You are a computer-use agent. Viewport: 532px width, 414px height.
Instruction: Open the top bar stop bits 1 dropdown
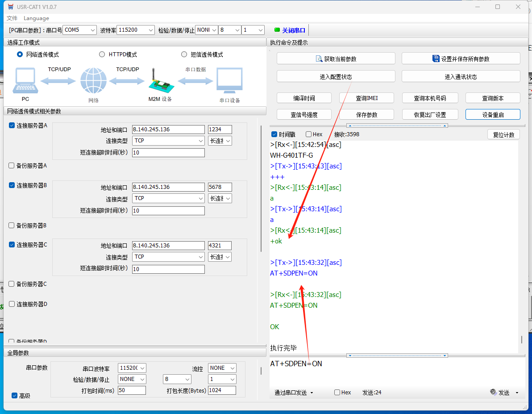pos(253,30)
